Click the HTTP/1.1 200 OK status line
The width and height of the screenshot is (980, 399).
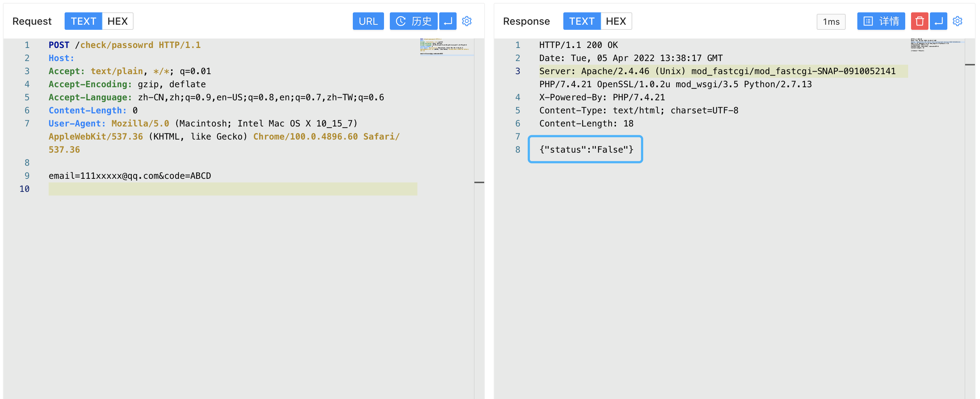click(x=578, y=45)
